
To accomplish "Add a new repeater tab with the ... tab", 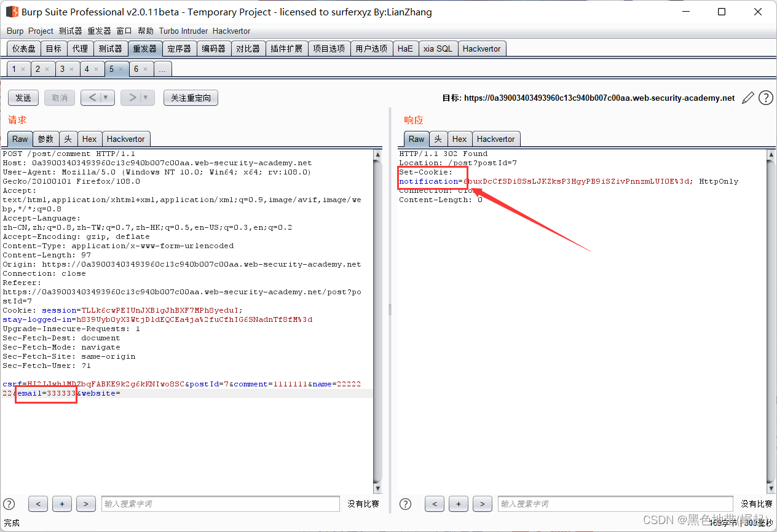I will click(x=162, y=69).
